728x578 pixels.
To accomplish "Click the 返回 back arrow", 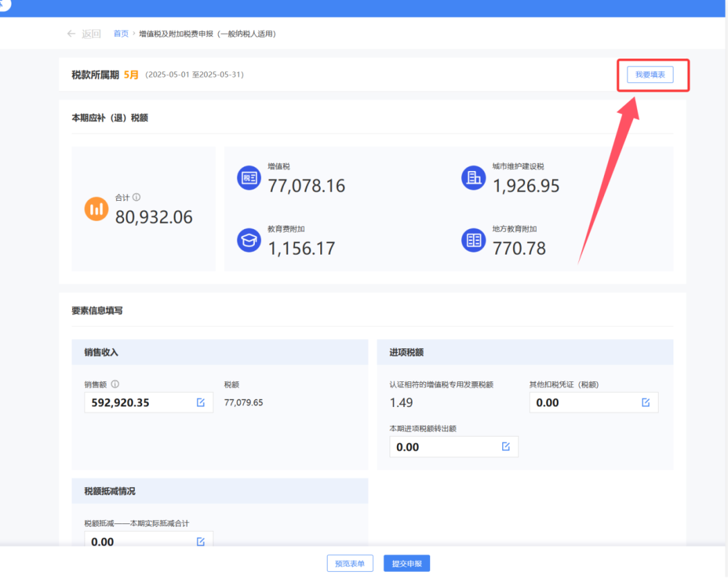I will [71, 34].
